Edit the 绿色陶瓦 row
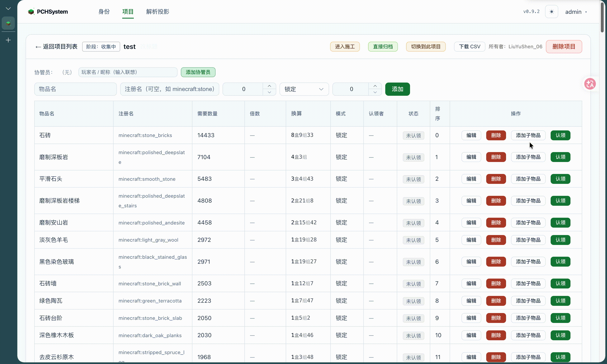 tap(471, 301)
